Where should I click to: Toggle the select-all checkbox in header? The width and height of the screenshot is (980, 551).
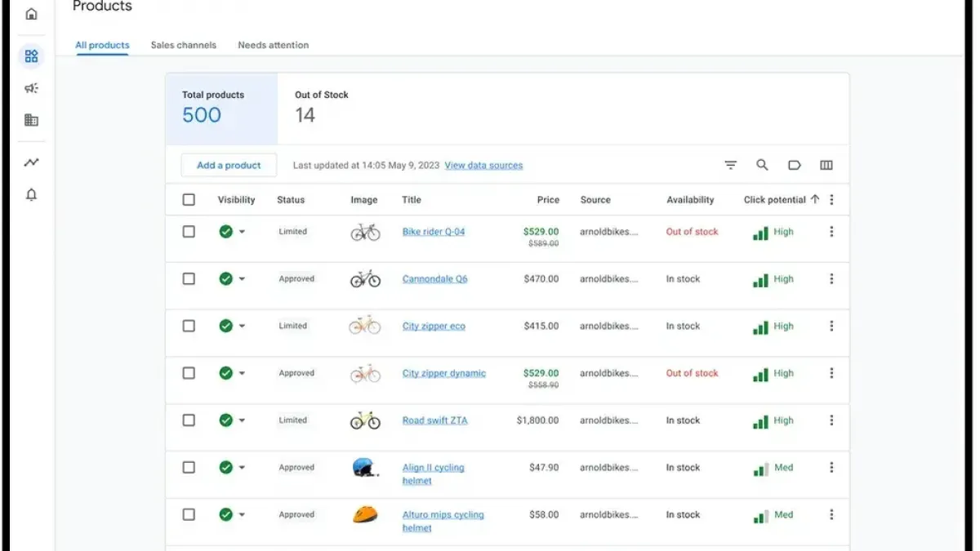tap(189, 200)
